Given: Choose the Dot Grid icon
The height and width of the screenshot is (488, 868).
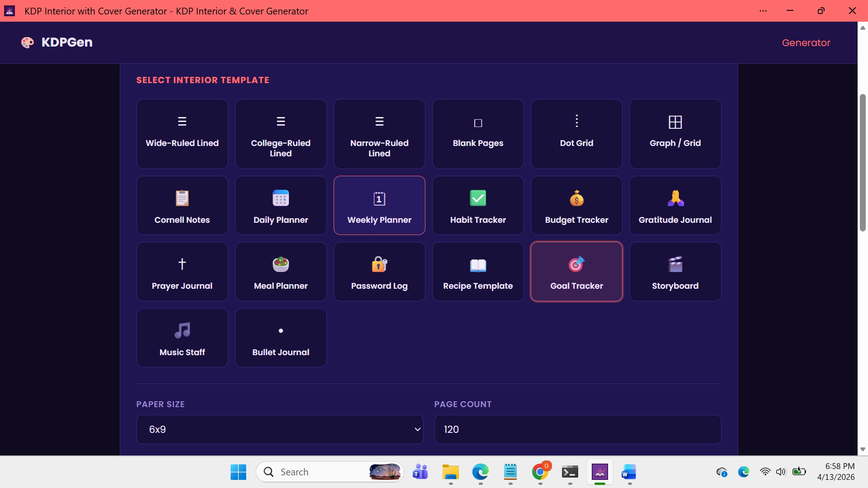Looking at the screenshot, I should click(576, 121).
